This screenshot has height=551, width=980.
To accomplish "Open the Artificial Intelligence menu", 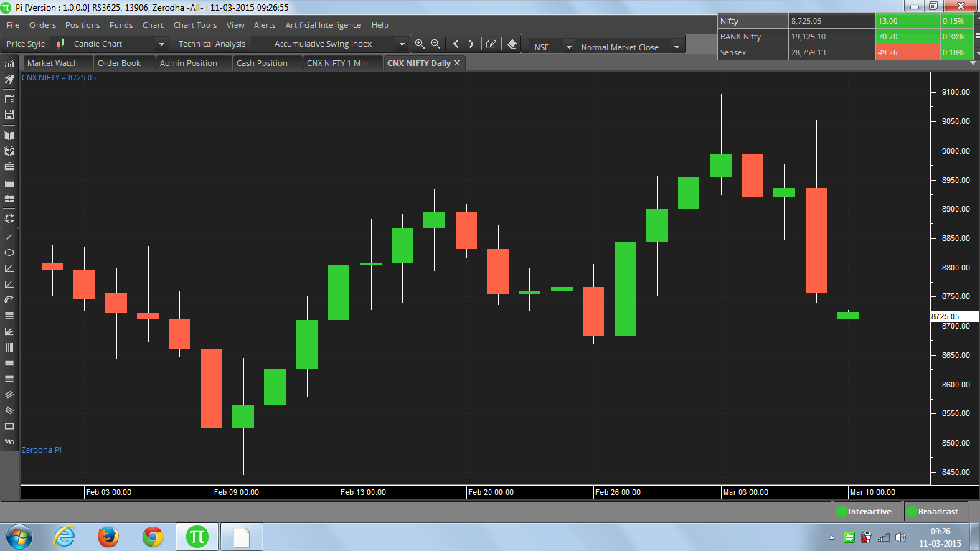I will (324, 25).
